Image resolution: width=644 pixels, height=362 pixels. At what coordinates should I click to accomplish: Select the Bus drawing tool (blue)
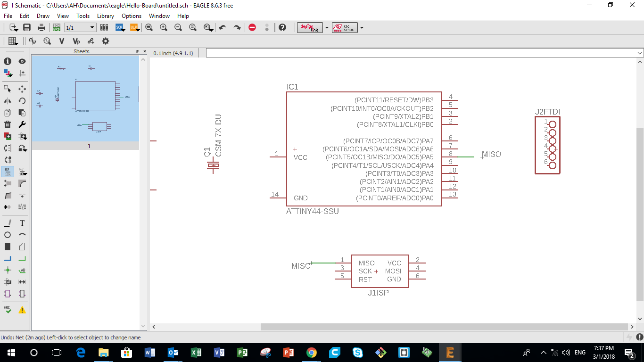click(x=8, y=258)
